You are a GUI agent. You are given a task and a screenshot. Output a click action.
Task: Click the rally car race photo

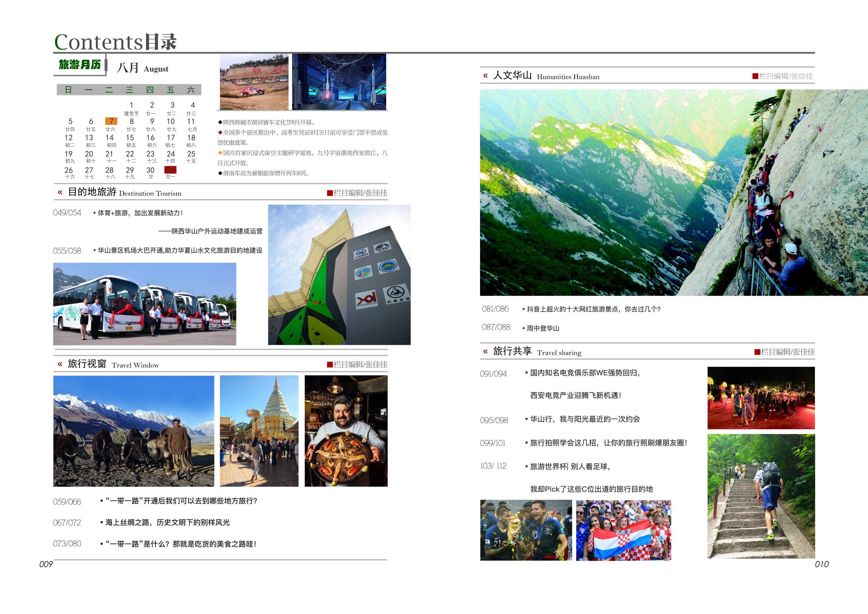pos(254,82)
